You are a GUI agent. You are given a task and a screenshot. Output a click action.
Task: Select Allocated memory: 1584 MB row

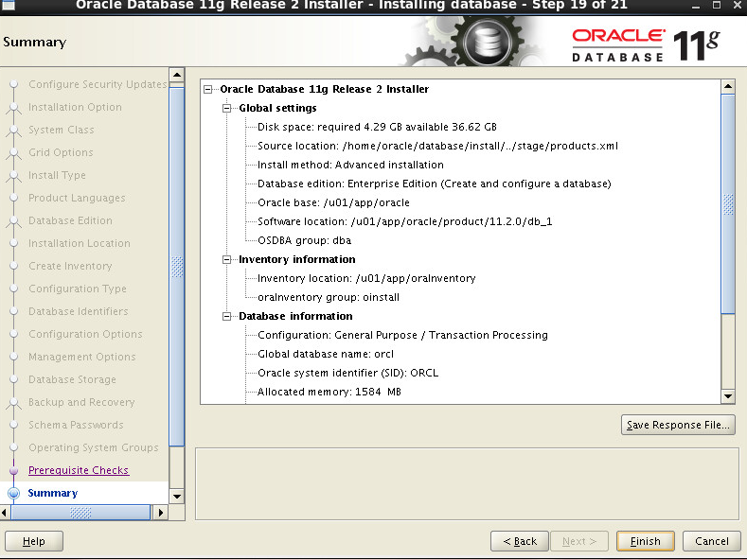click(x=329, y=392)
